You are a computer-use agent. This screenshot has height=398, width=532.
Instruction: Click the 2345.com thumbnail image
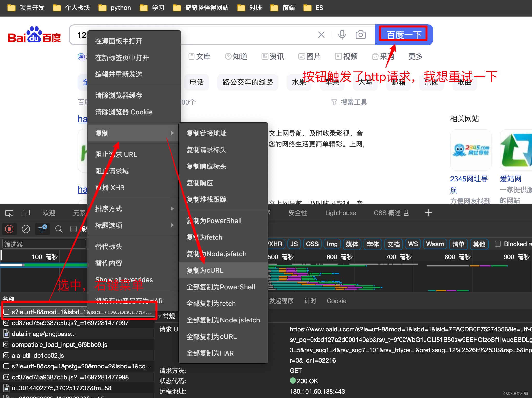(471, 150)
